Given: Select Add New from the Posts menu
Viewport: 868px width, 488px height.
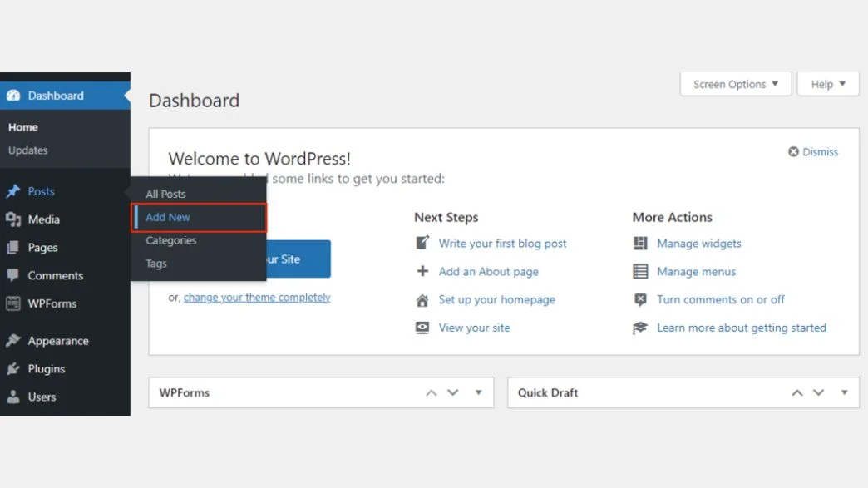Looking at the screenshot, I should click(168, 217).
